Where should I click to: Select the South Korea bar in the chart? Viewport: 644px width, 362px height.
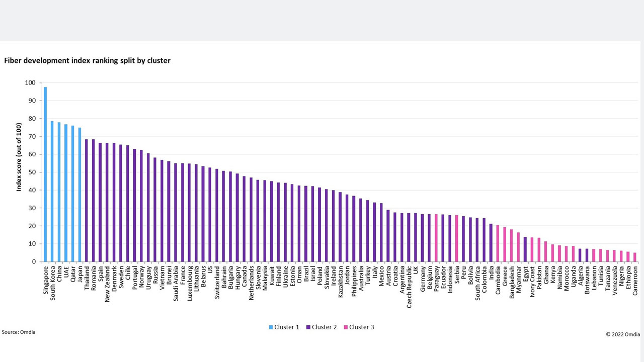52,191
